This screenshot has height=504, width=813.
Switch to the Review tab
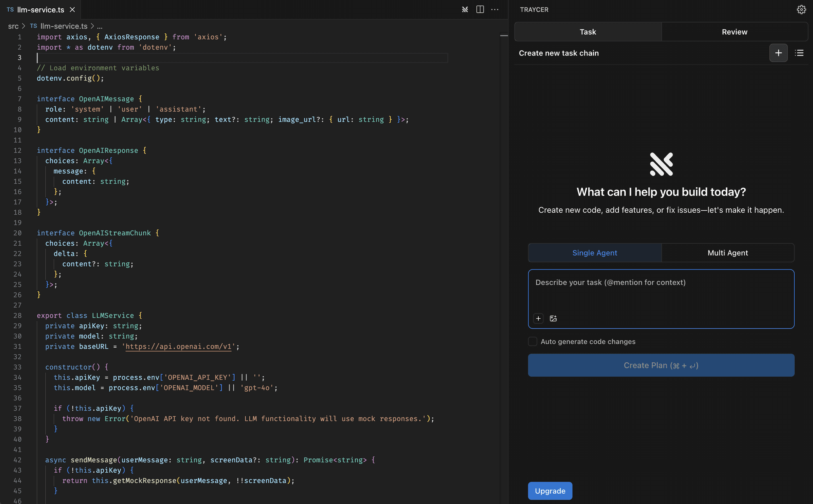point(734,32)
